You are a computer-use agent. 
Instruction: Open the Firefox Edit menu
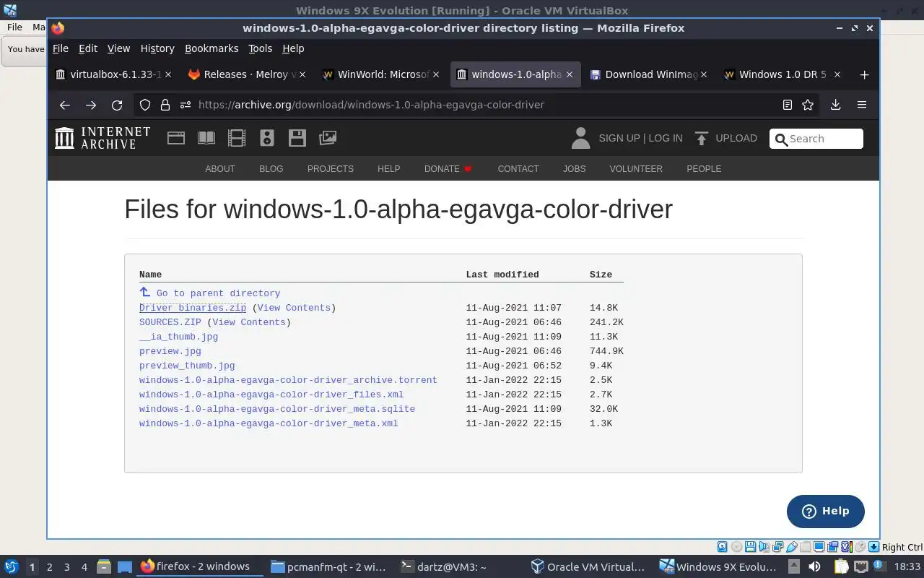88,48
